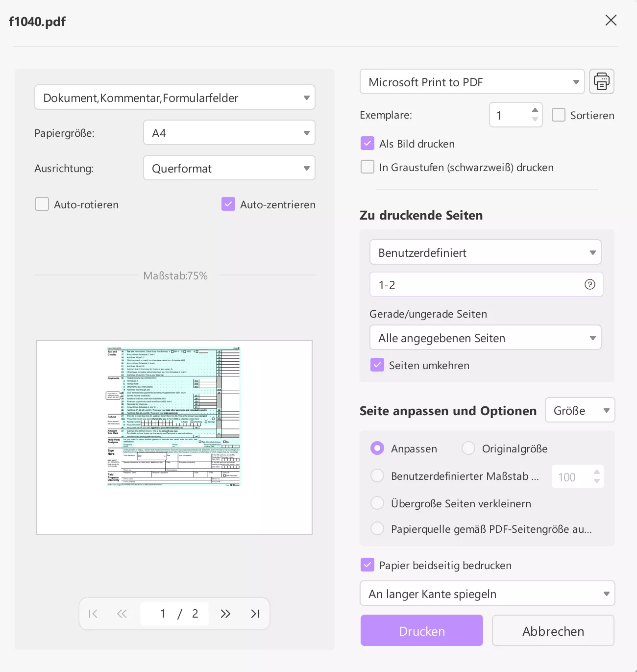Open the Microsoft Print to PDF dropdown
Viewport: 637px width, 672px height.
click(x=472, y=82)
